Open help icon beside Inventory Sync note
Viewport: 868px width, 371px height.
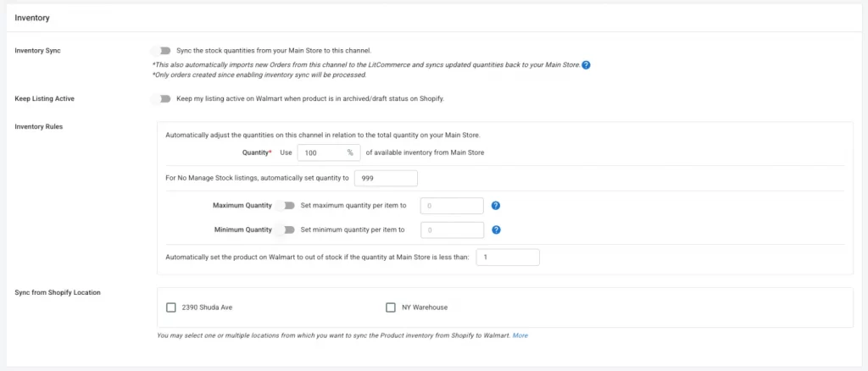(x=586, y=64)
